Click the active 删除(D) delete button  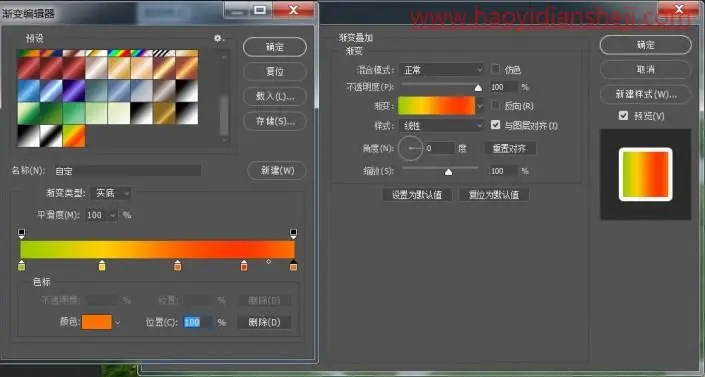pos(264,322)
